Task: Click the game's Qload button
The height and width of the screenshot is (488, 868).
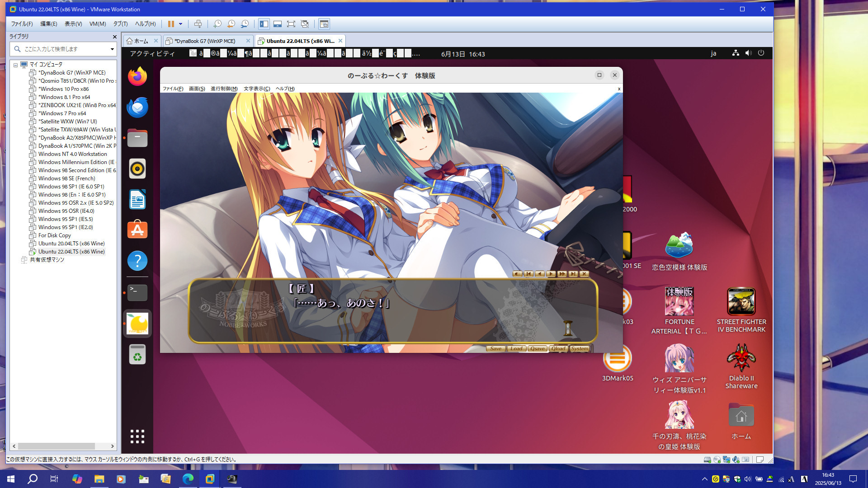Action: coord(558,348)
